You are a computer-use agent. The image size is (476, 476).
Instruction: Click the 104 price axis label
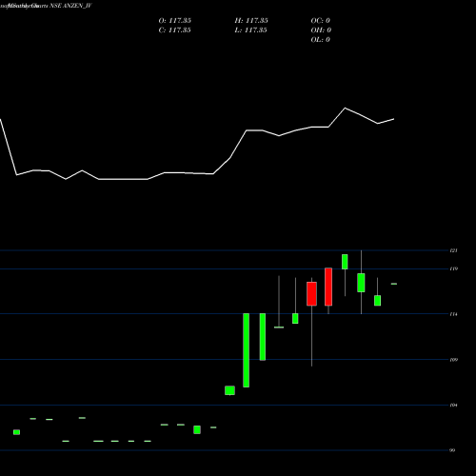[454, 405]
